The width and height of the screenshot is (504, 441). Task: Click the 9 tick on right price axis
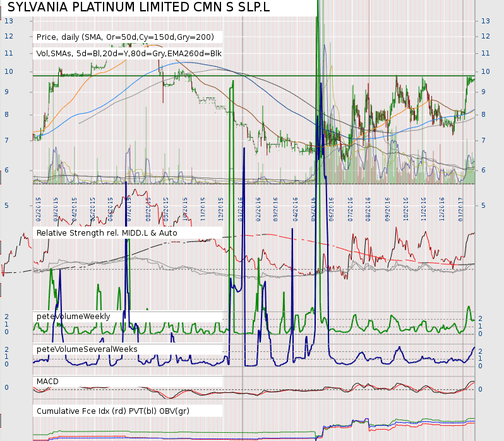click(x=483, y=92)
